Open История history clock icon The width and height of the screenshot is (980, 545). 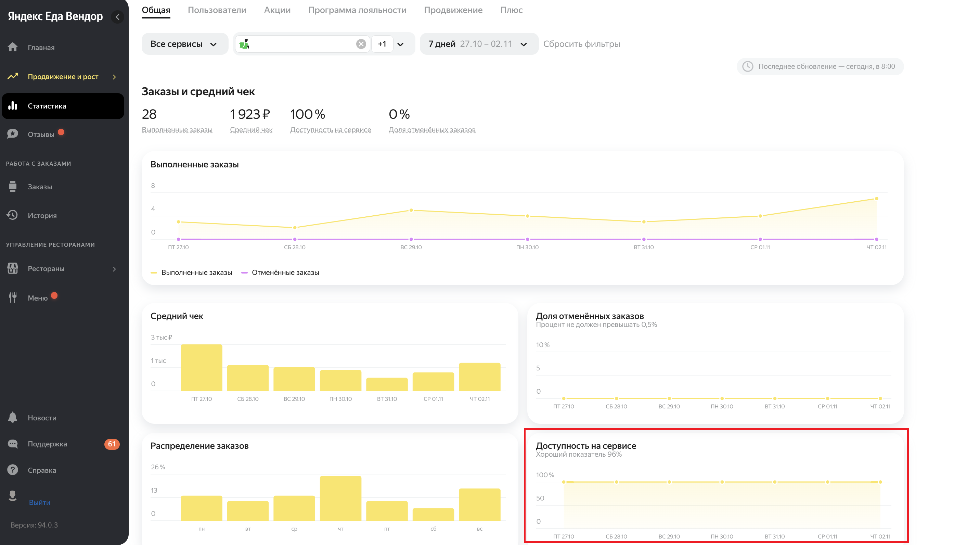click(x=13, y=215)
